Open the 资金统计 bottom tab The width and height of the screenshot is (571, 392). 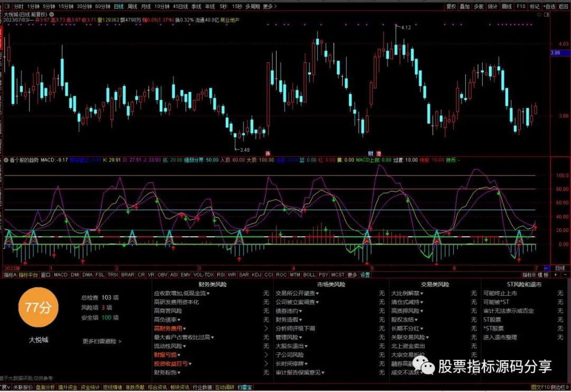90,387
